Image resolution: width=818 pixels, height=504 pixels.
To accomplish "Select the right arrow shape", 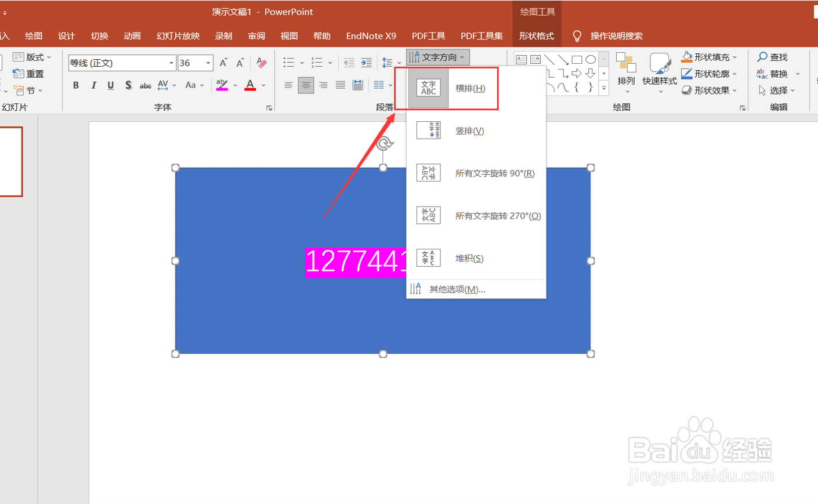I will pyautogui.click(x=577, y=73).
